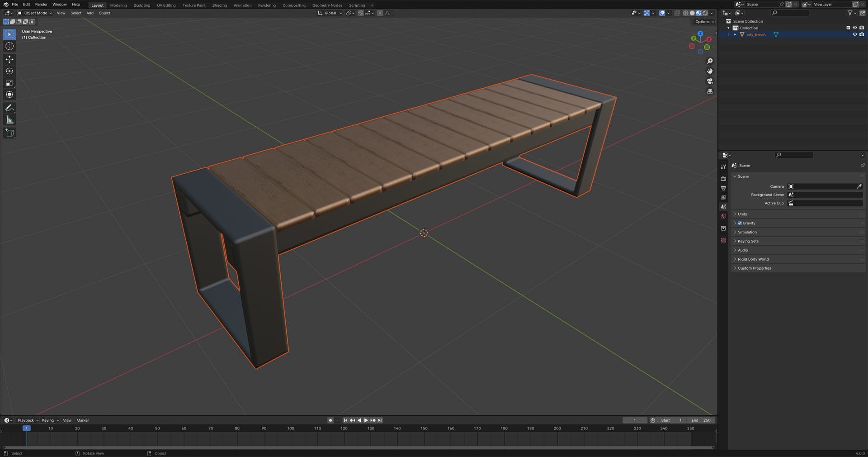Image resolution: width=868 pixels, height=457 pixels.
Task: Open the Collection properties tab
Action: pos(723,228)
